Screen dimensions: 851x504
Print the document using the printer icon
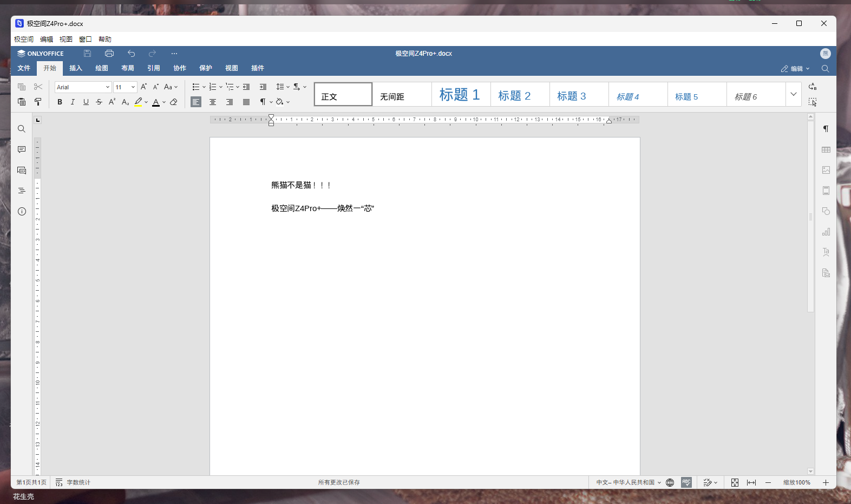109,54
